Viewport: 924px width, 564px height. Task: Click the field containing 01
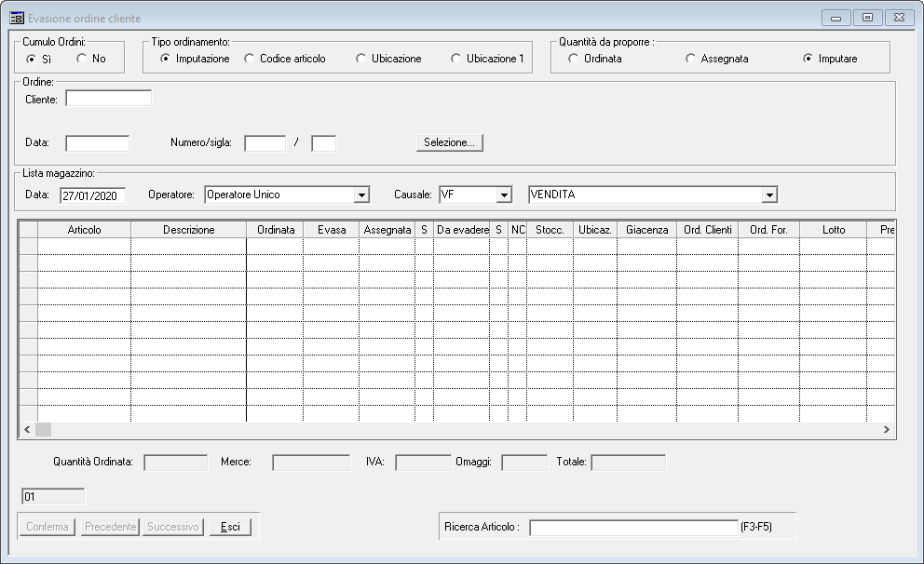coord(53,497)
